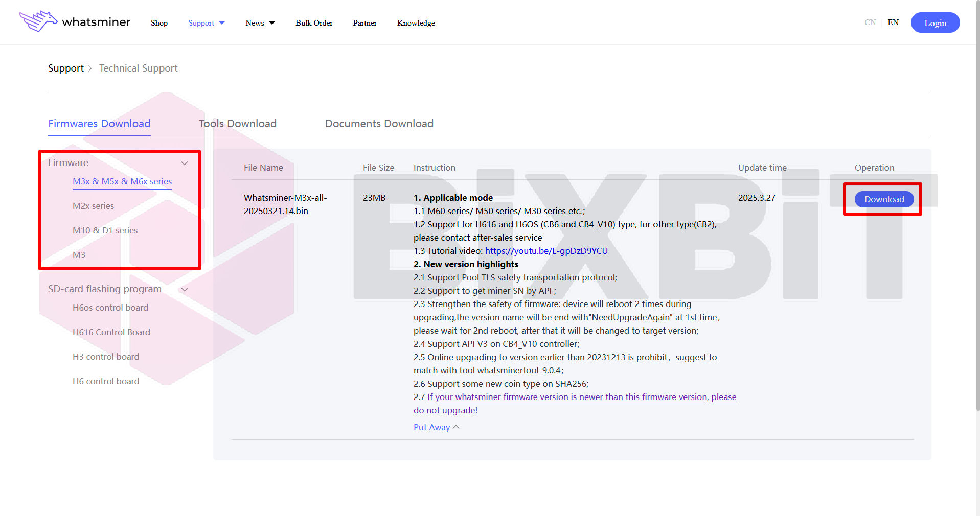Collapse instructions with Put Away
This screenshot has height=516, width=980.
(x=437, y=427)
